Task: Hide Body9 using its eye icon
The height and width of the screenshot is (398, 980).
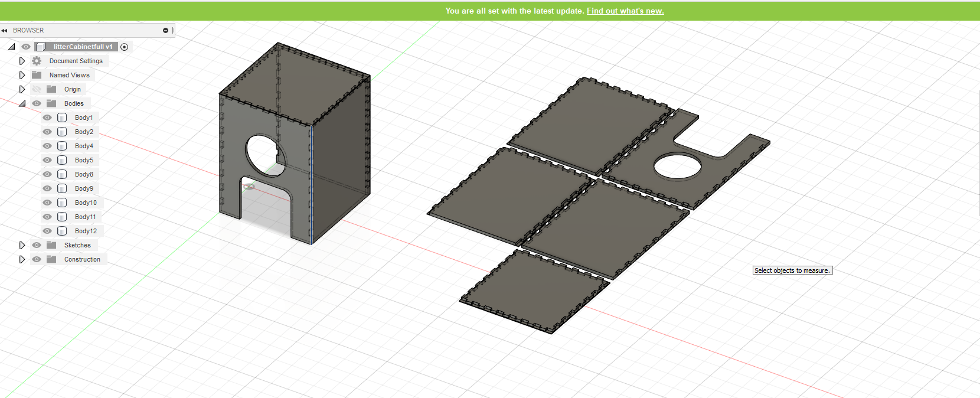Action: (x=47, y=188)
